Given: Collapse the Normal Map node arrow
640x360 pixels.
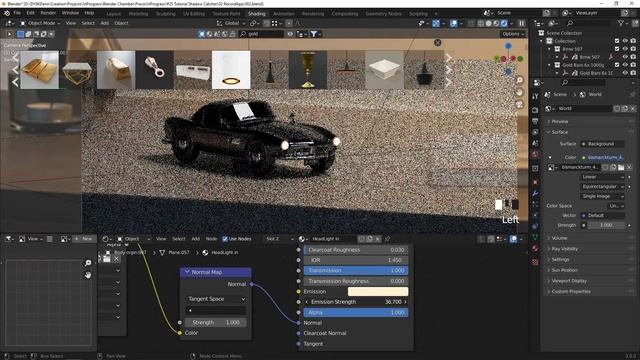Looking at the screenshot, I should [187, 272].
